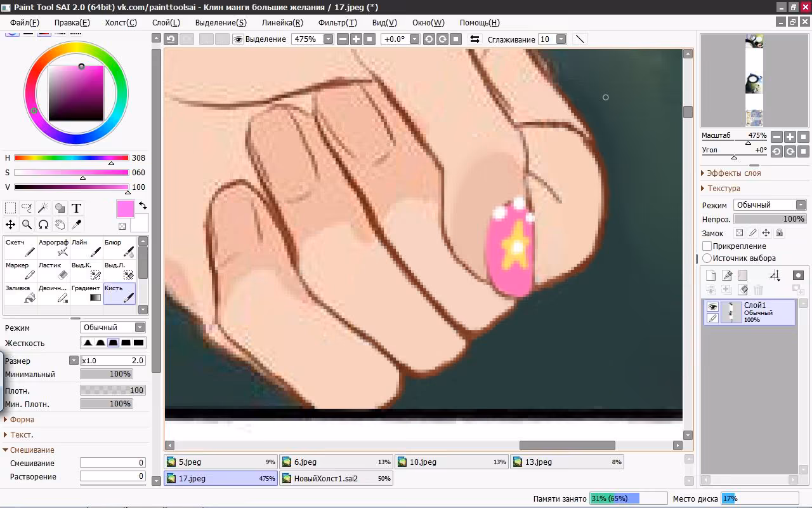Open the Фильтр menu
Viewport: 812px width, 508px height.
tap(337, 22)
